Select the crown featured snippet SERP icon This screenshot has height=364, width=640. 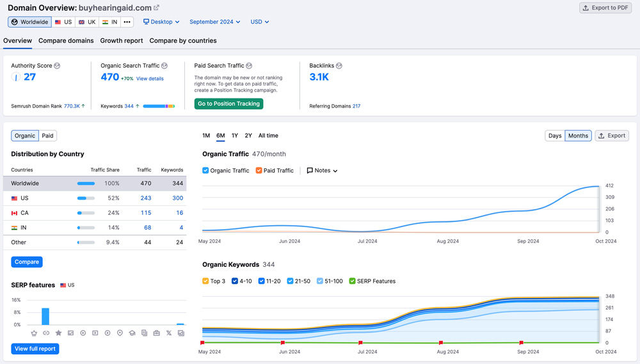34,333
